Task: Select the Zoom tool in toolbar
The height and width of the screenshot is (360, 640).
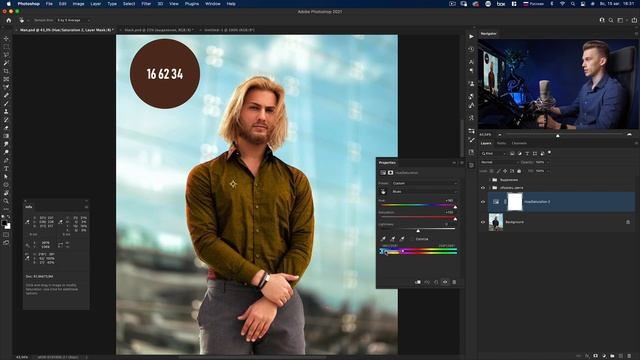Action: click(x=6, y=201)
